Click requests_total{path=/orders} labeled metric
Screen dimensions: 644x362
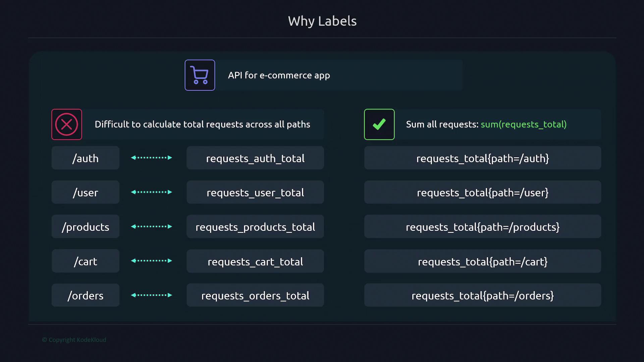click(x=482, y=295)
